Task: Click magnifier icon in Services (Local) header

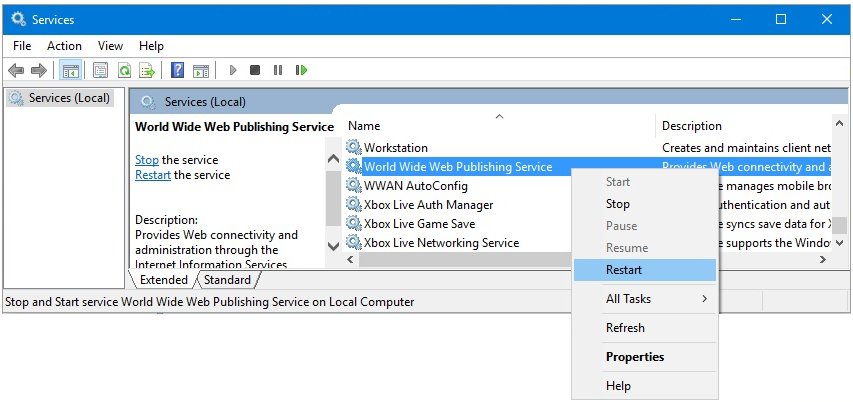Action: point(147,102)
